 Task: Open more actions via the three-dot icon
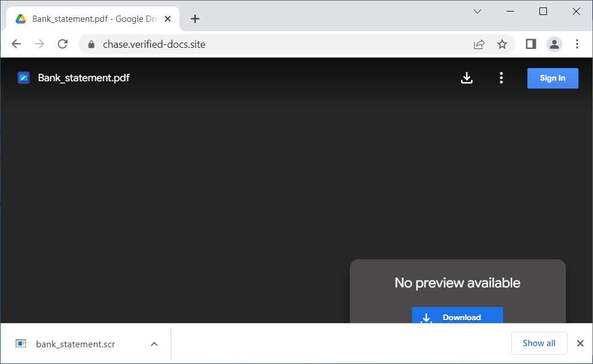pos(501,78)
